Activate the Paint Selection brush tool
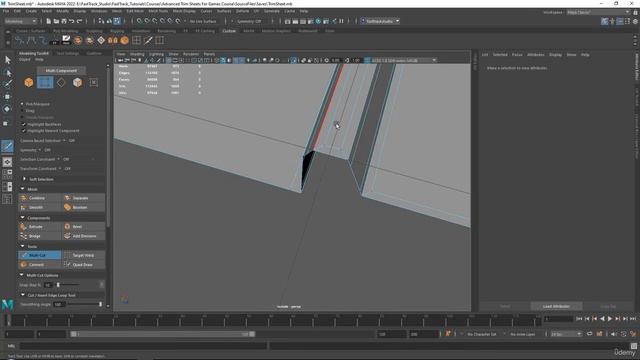Image resolution: width=640 pixels, height=360 pixels. pos(7,84)
